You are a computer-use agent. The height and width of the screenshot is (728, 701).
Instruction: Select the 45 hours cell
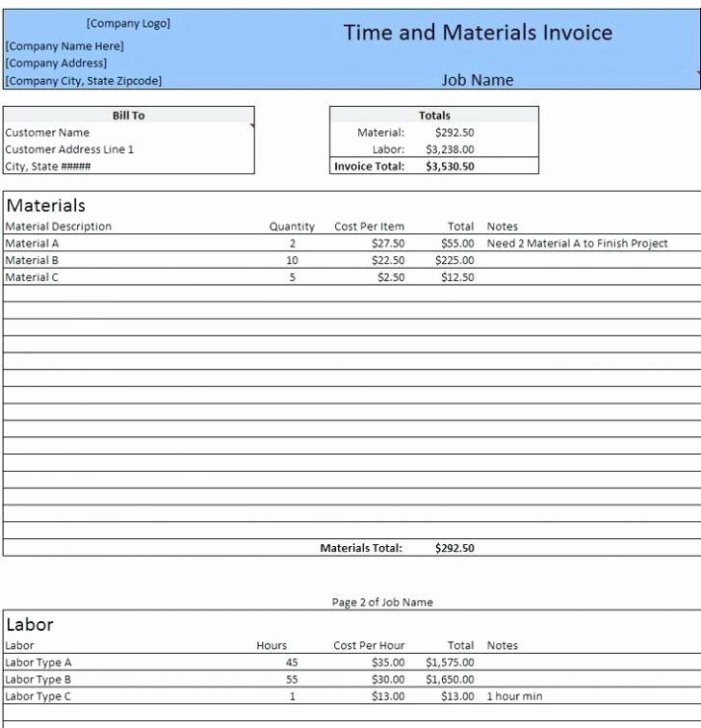(x=292, y=663)
